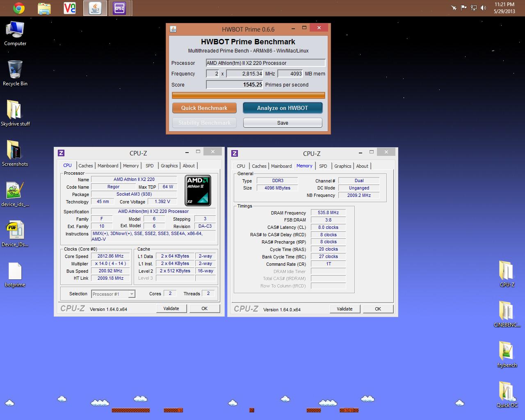Open About tab in right CPU-Z window
525x420 pixels.
pos(362,166)
